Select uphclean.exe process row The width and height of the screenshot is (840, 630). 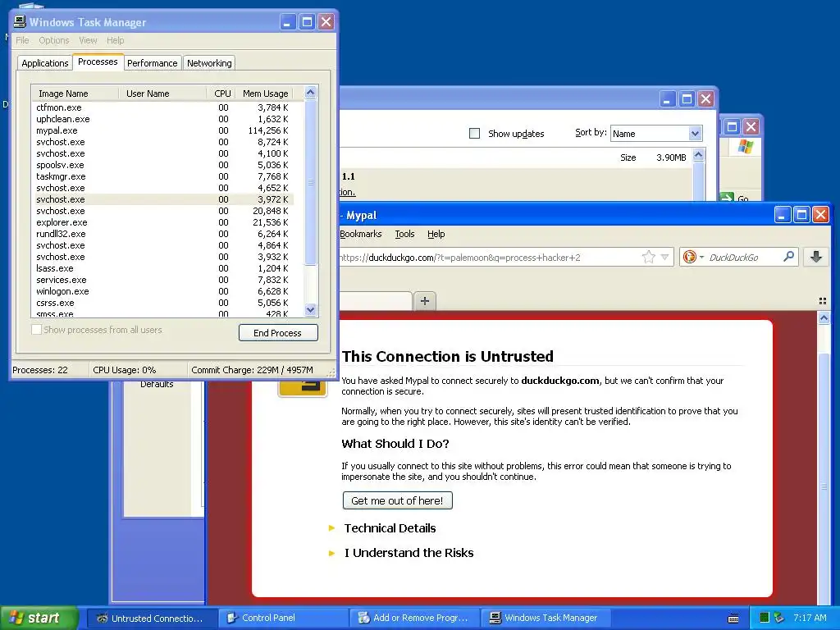[x=162, y=119]
